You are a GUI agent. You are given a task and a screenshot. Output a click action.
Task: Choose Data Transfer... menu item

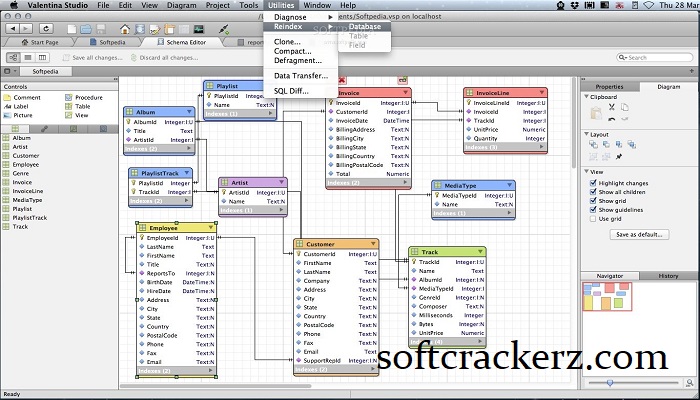(x=300, y=76)
